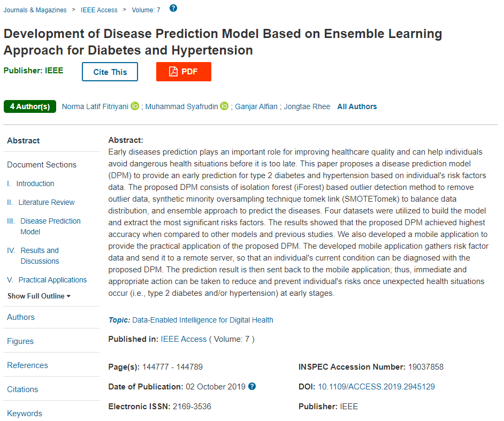The height and width of the screenshot is (421, 504).
Task: Open IEEE Access breadcrumb link
Action: (99, 10)
